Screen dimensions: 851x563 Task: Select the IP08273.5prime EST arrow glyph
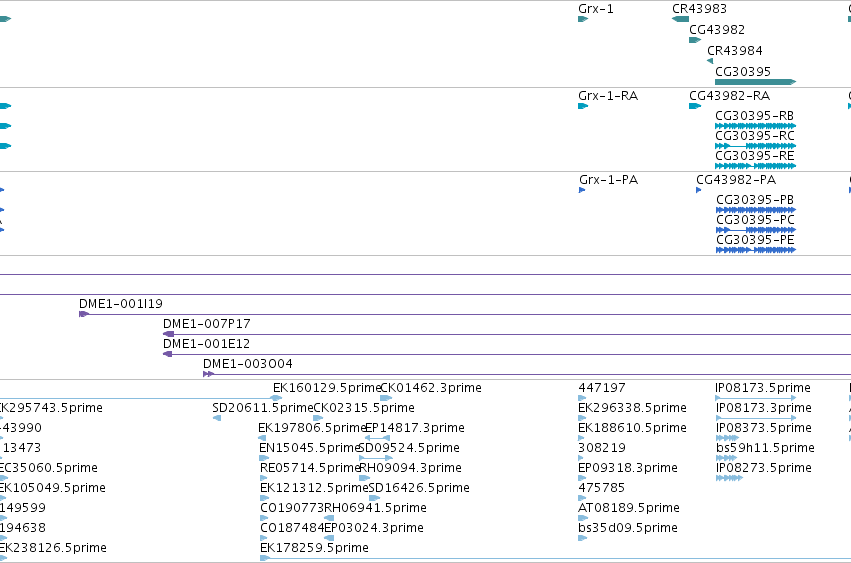point(729,478)
